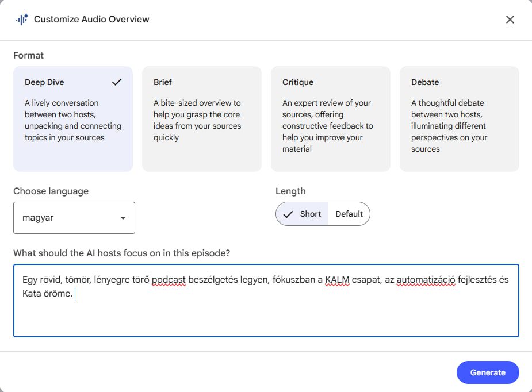Click the language dropdown arrow

point(123,218)
